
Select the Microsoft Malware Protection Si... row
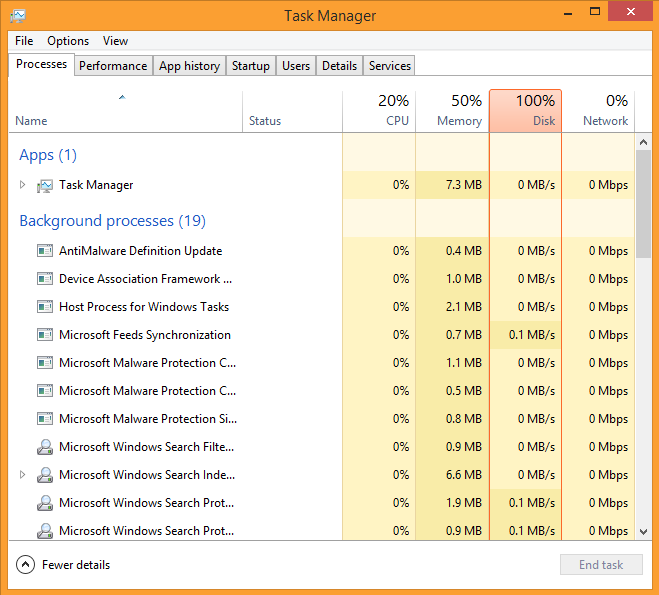tap(322, 419)
